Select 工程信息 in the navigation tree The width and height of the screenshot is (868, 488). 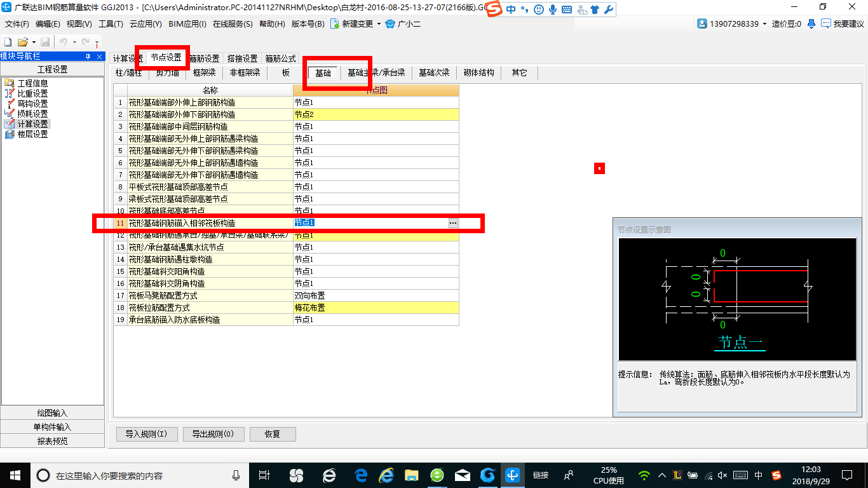tap(32, 83)
